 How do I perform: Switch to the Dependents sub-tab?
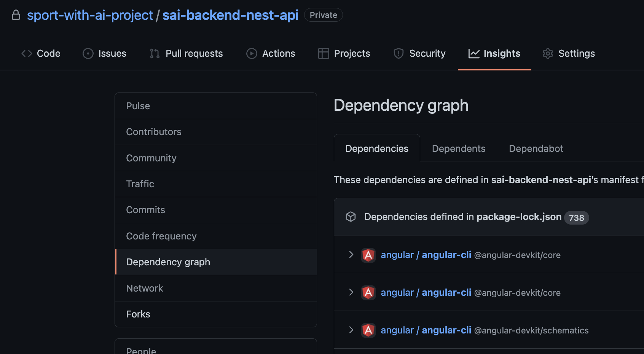(459, 148)
